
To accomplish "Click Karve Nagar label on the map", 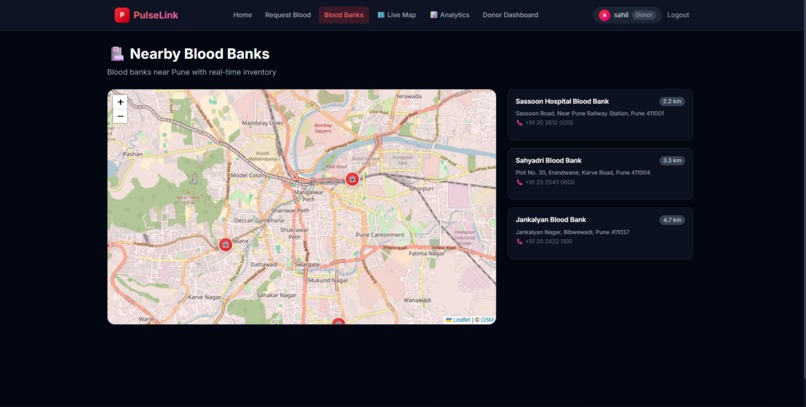I will (x=204, y=297).
